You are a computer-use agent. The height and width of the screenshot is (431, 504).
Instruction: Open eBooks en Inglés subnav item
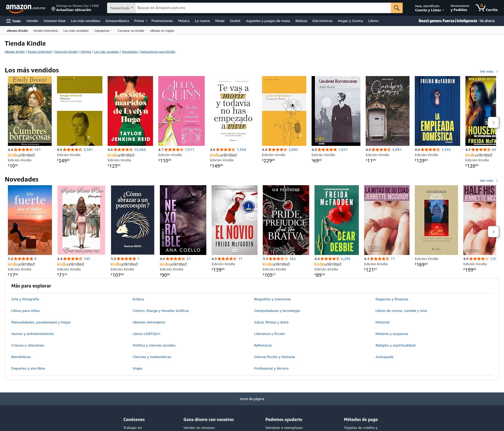coord(162,31)
